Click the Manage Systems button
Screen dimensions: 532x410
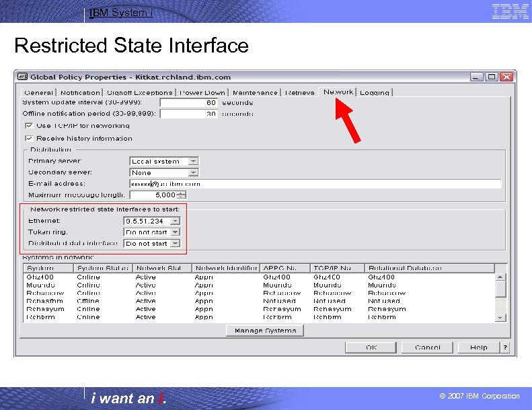point(265,331)
